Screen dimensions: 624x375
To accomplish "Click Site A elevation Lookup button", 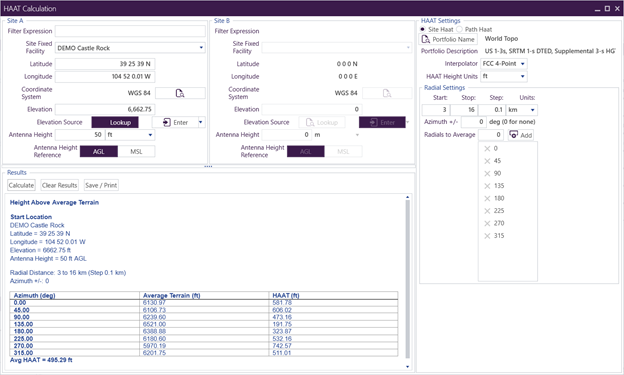I will coord(115,122).
